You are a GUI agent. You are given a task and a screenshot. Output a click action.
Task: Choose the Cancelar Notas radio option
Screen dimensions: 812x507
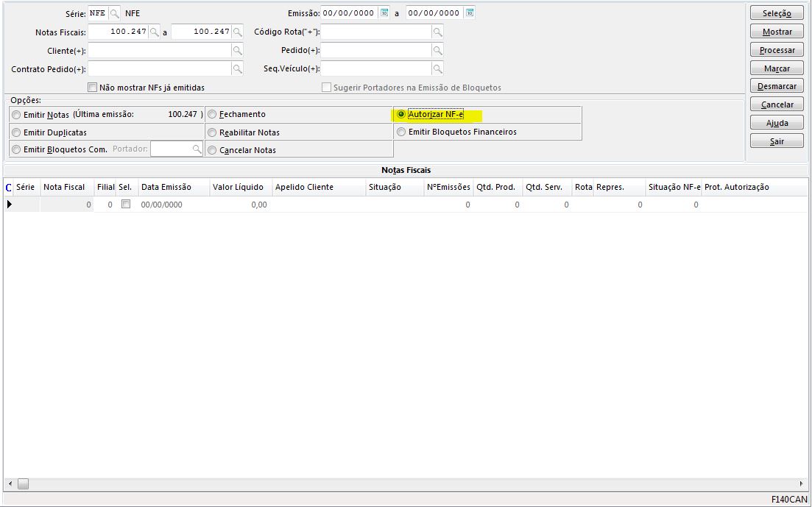coord(212,150)
